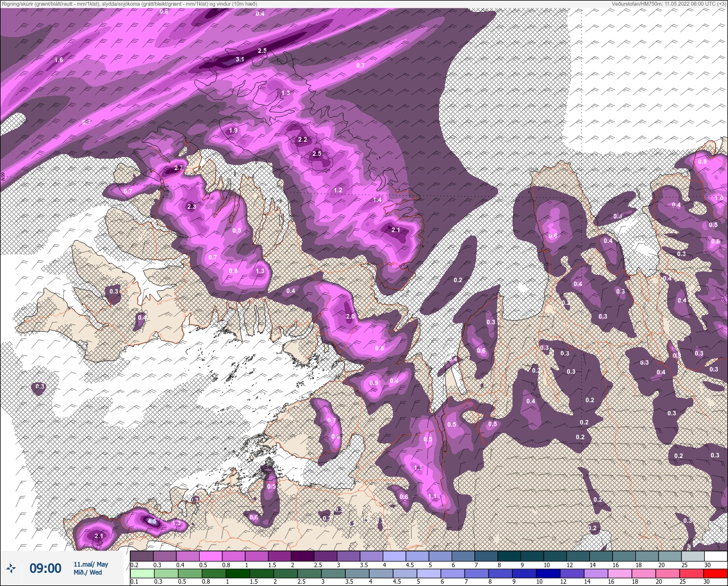Image resolution: width=728 pixels, height=586 pixels.
Task: Select lightest green rain swatch between 0.1 and 0.3
Action: (142, 573)
